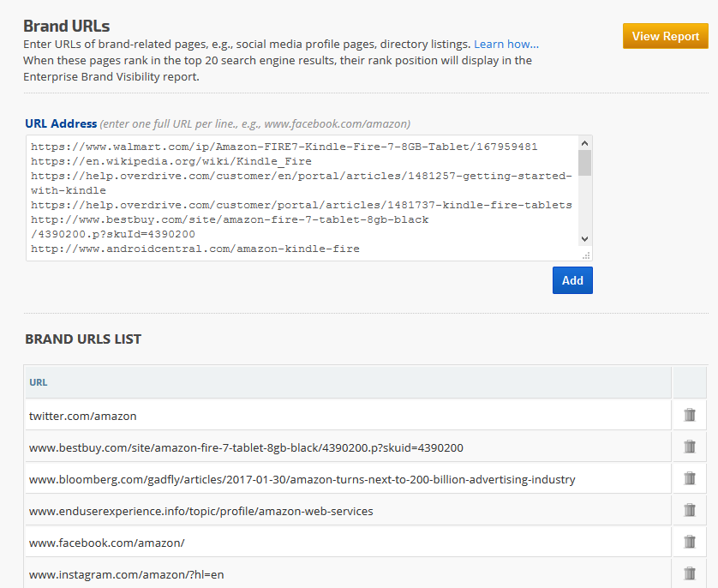Click the www.facebook.com/amazon/ list entry
This screenshot has height=588, width=718.
click(106, 543)
